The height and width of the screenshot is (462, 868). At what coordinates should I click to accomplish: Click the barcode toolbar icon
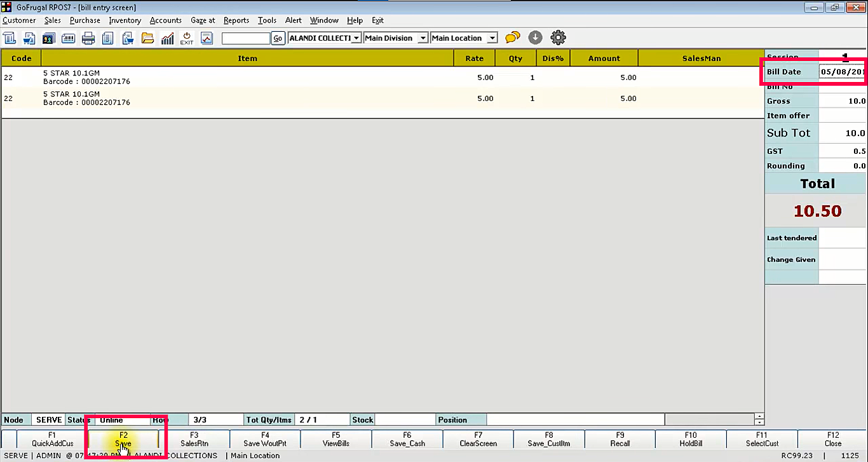pos(68,38)
